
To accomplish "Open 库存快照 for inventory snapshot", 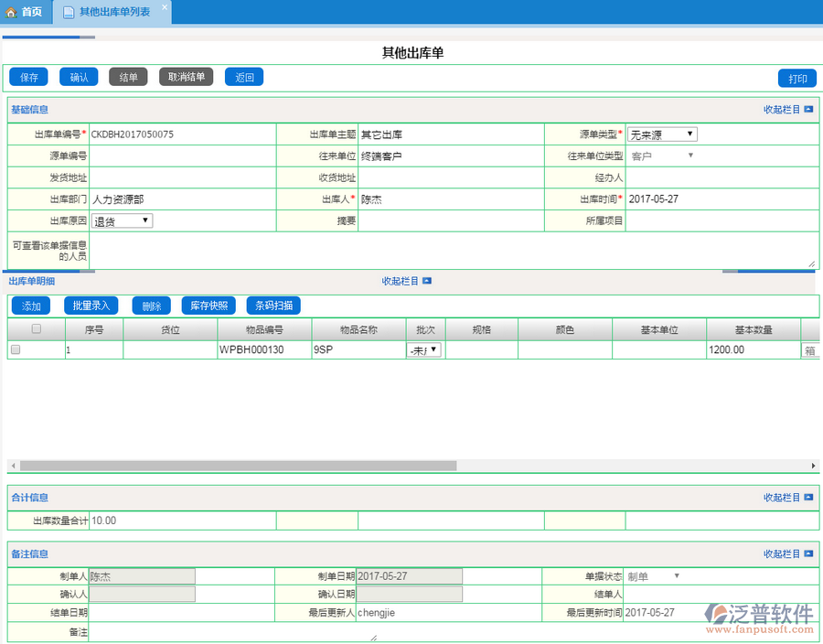I will (x=209, y=306).
